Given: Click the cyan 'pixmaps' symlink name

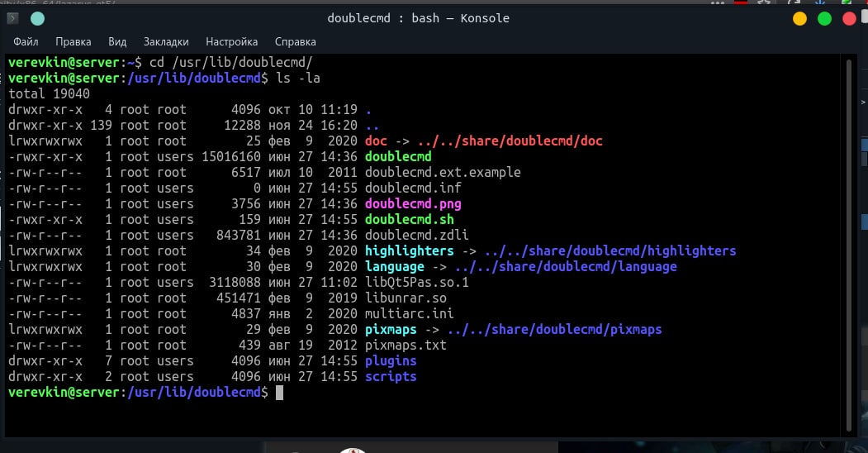Looking at the screenshot, I should pos(391,330).
